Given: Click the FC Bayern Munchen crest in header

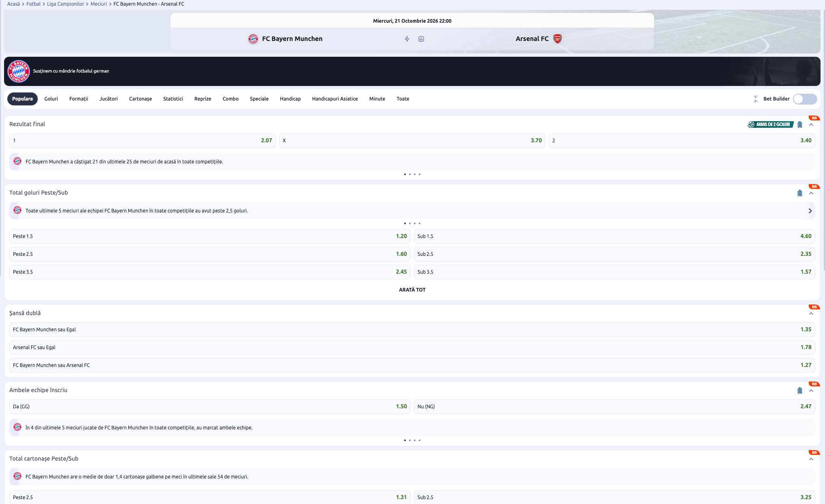Looking at the screenshot, I should (253, 39).
